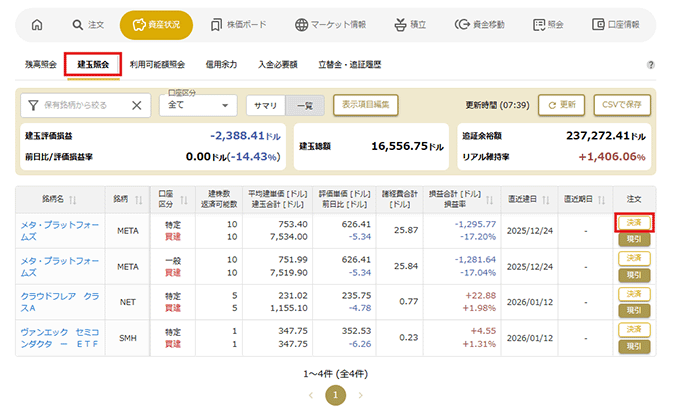Switch to 信用余力 tab
The image size is (680, 411).
pos(221,65)
